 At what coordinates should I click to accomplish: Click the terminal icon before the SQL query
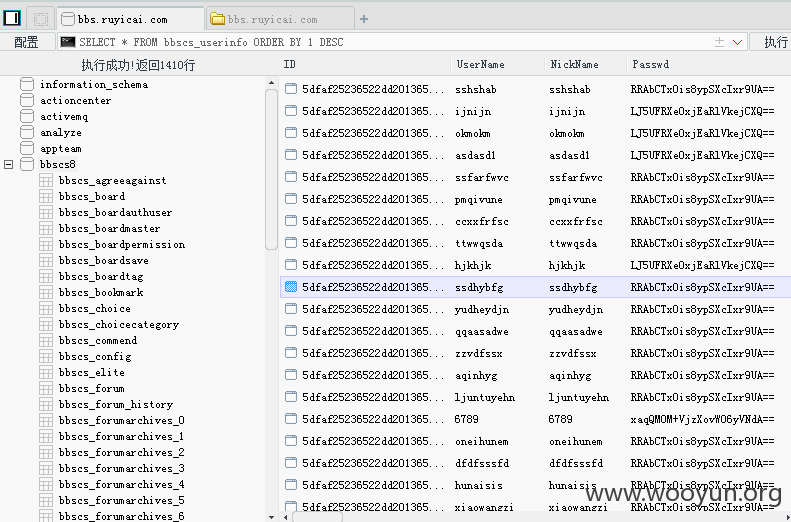pos(68,42)
